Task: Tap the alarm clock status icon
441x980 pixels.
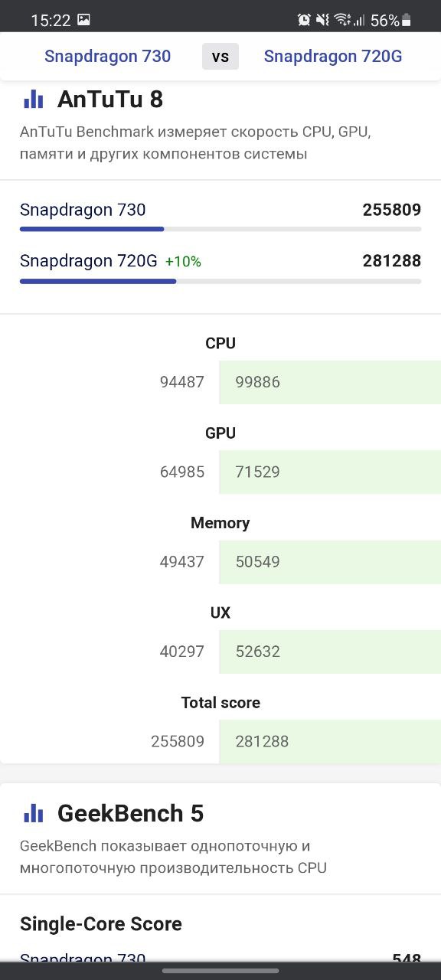Action: [304, 20]
